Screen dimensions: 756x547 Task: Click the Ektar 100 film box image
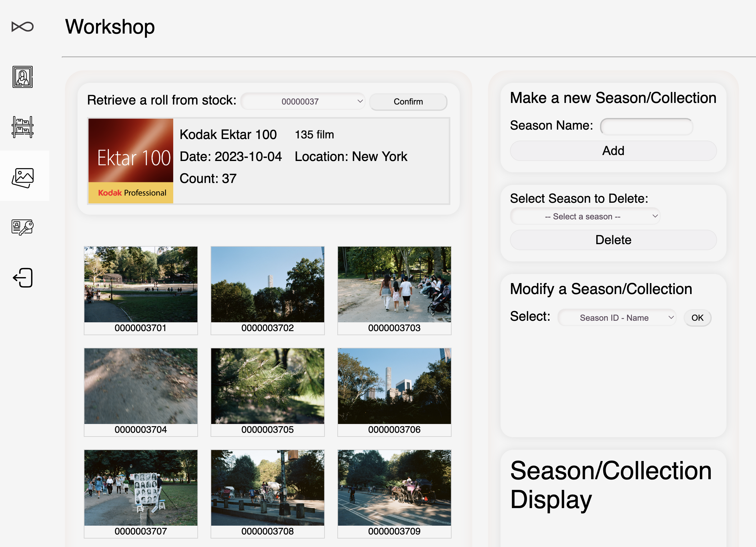[131, 161]
